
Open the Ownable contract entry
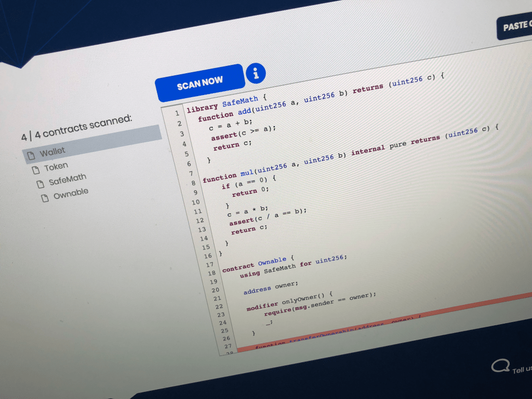pos(71,194)
